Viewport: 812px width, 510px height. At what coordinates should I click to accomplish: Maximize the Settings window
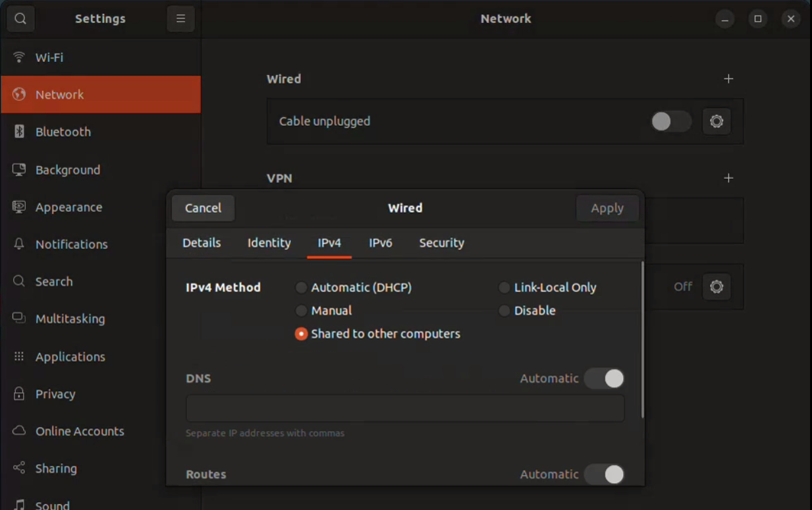[757, 18]
